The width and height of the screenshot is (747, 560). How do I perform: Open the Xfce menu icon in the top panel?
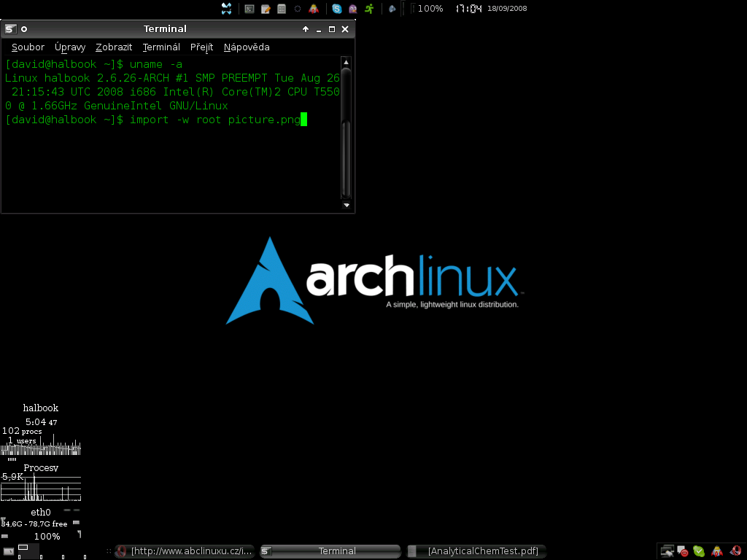[x=226, y=8]
